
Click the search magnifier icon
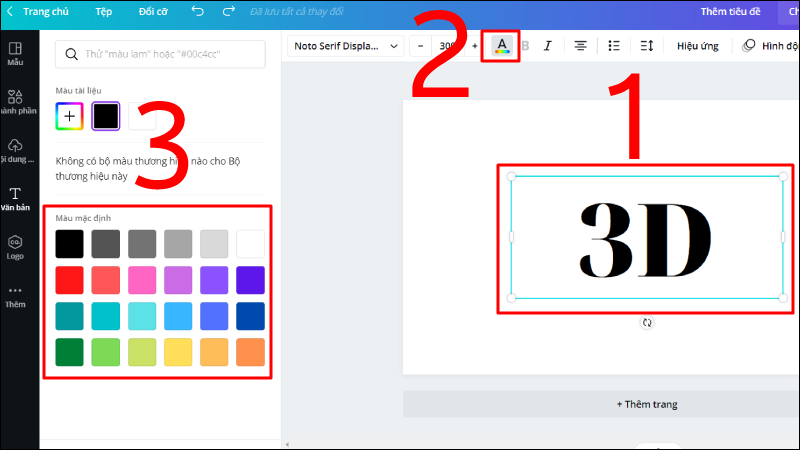click(71, 54)
